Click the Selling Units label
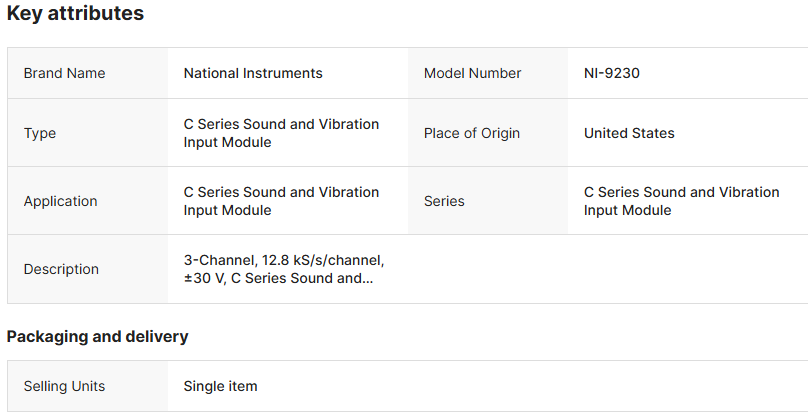808x414 pixels. [64, 386]
